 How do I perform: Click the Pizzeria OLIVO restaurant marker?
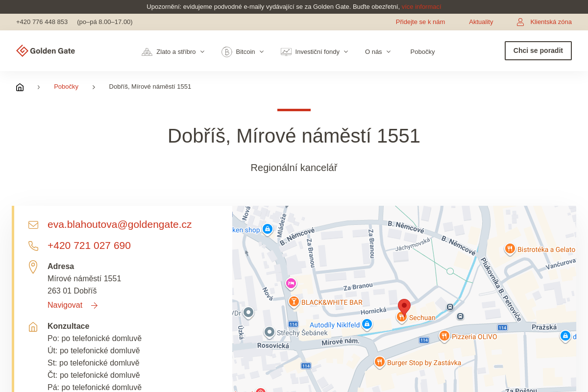tap(444, 336)
